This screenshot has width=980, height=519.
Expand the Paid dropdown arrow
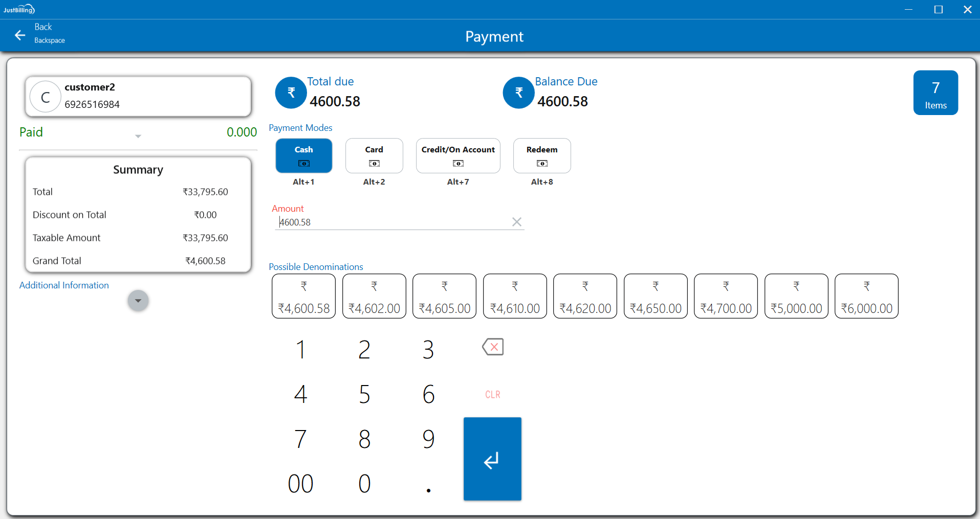[x=138, y=136]
